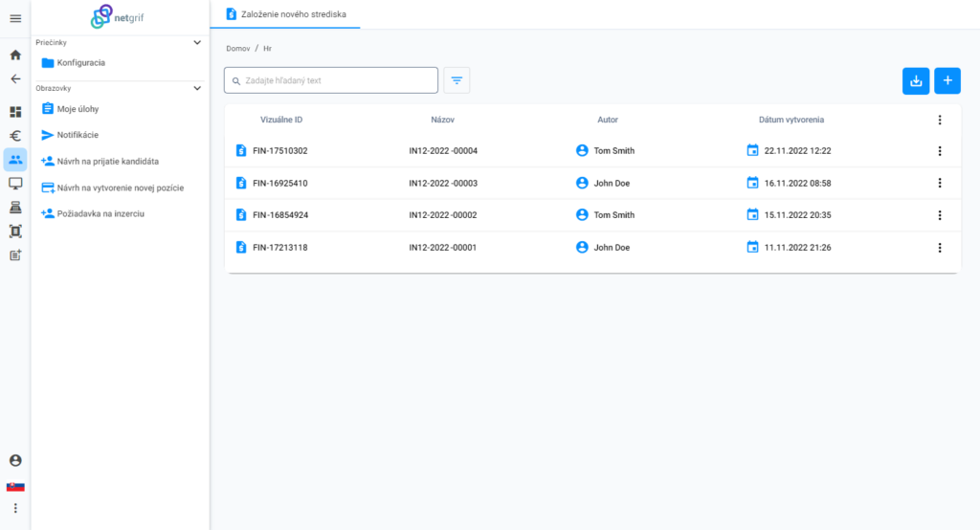Open the bottom rail three-dot menu
This screenshot has height=530, width=980.
coord(15,508)
